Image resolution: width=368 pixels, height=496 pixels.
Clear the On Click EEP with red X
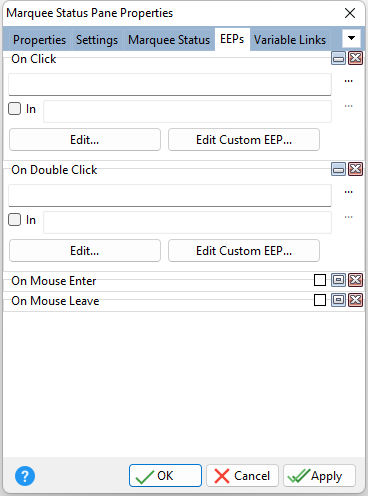click(355, 58)
